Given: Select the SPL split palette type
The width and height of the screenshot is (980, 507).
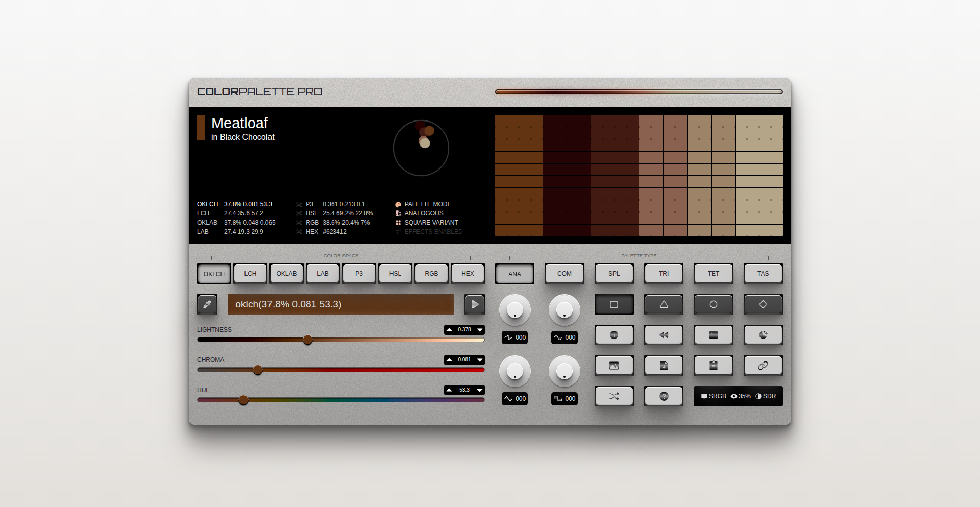Looking at the screenshot, I should click(614, 274).
